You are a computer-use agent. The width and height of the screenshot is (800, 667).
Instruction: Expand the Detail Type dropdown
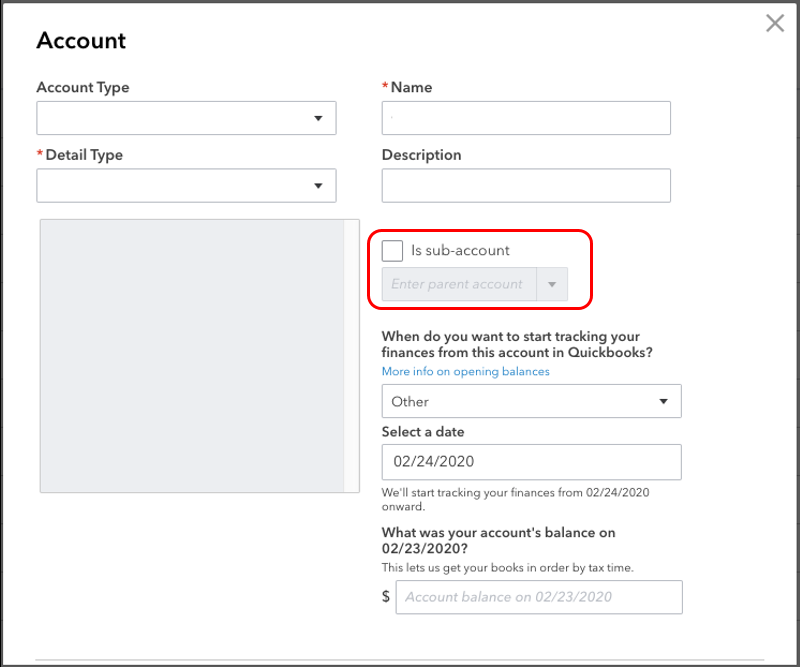click(x=186, y=186)
